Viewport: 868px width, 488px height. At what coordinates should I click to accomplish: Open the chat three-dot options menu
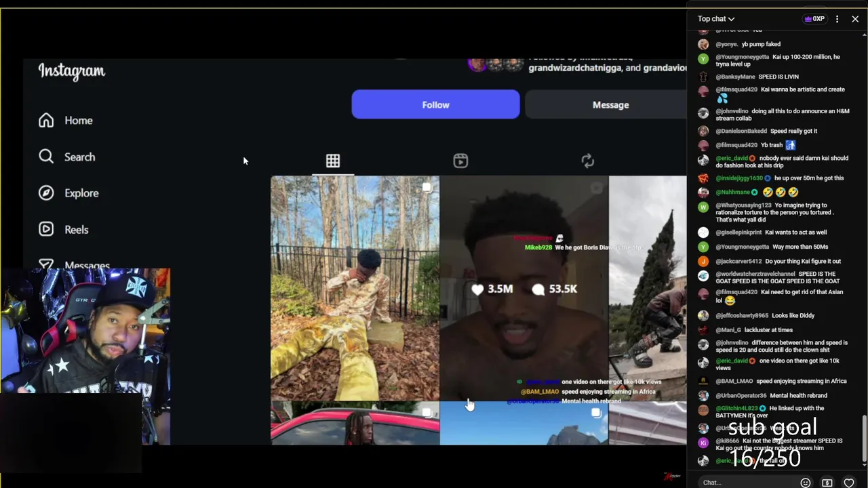pos(837,19)
